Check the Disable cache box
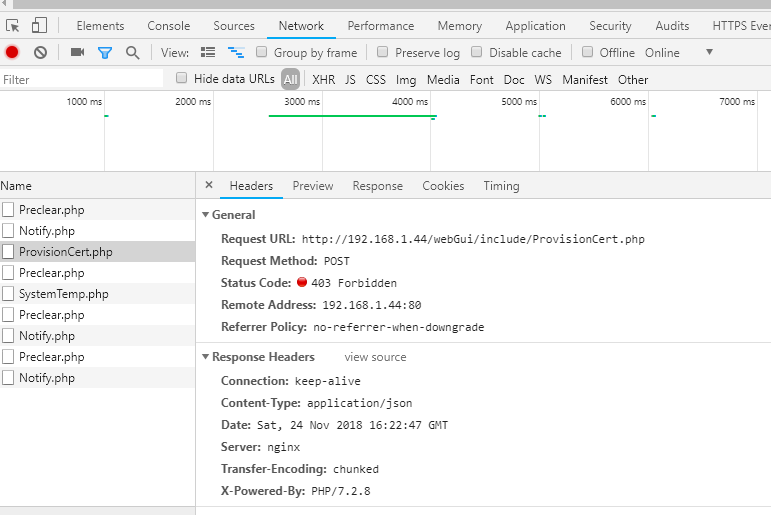Image resolution: width=771 pixels, height=515 pixels. click(476, 52)
